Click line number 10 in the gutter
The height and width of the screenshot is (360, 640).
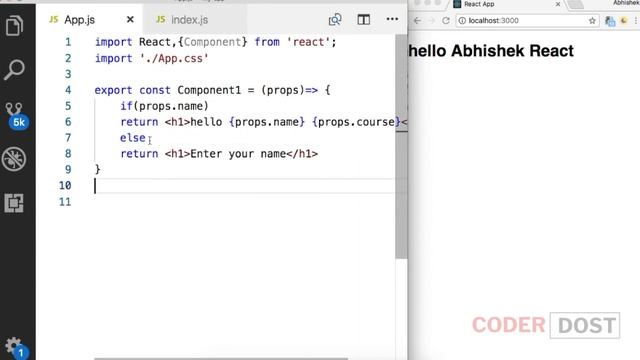click(x=65, y=185)
